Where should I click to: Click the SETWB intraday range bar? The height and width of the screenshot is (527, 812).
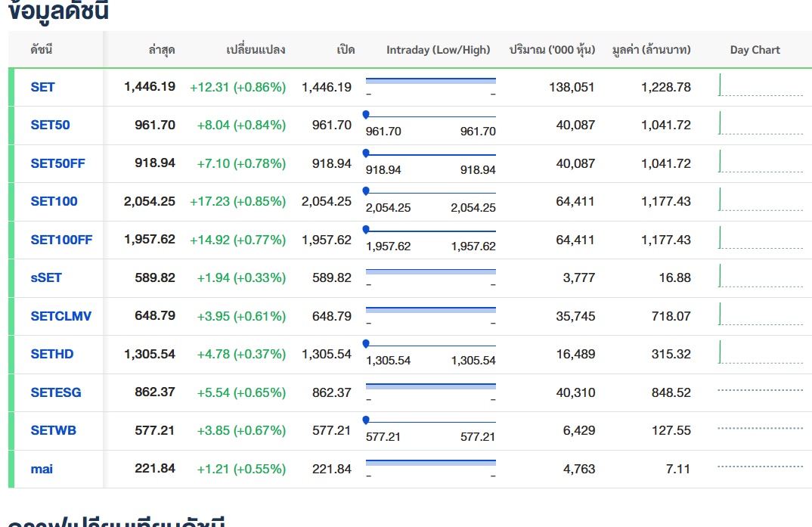click(430, 423)
